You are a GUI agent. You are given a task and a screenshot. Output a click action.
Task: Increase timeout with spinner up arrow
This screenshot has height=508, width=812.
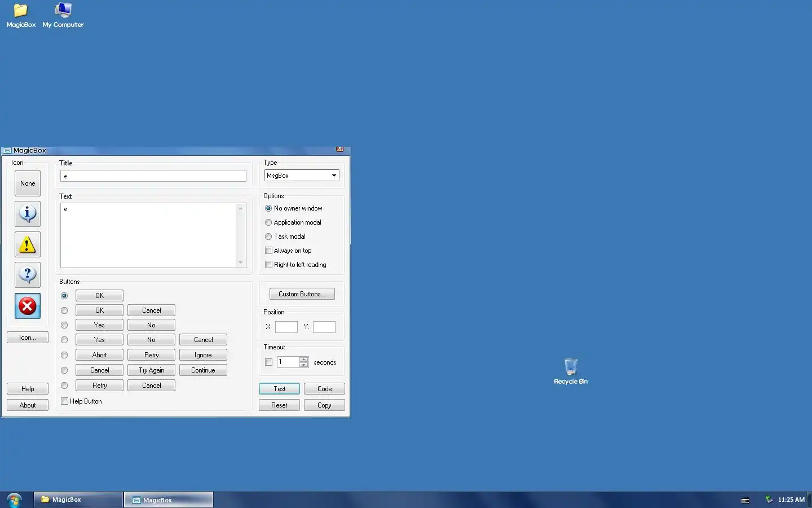(304, 359)
